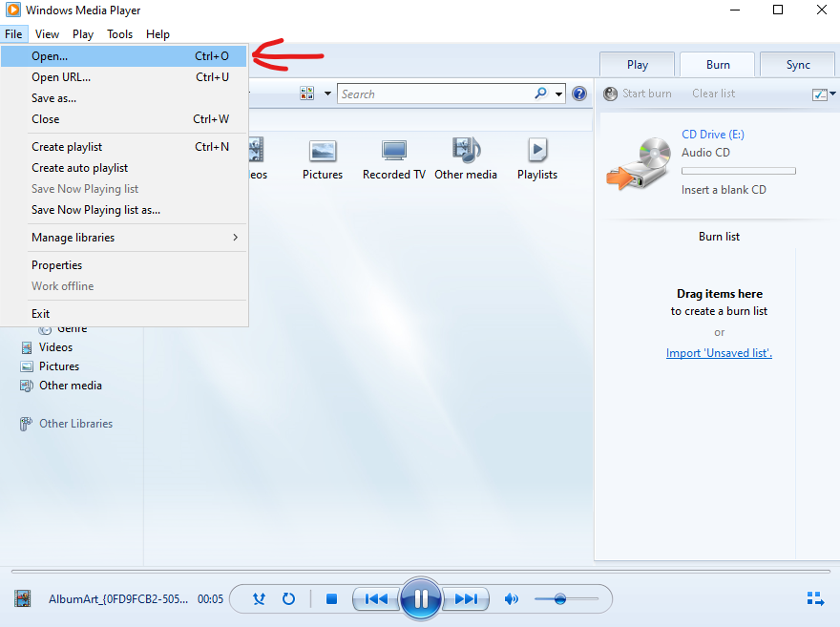Image resolution: width=840 pixels, height=627 pixels.
Task: Turn shuffle on in playback controls
Action: click(x=260, y=598)
